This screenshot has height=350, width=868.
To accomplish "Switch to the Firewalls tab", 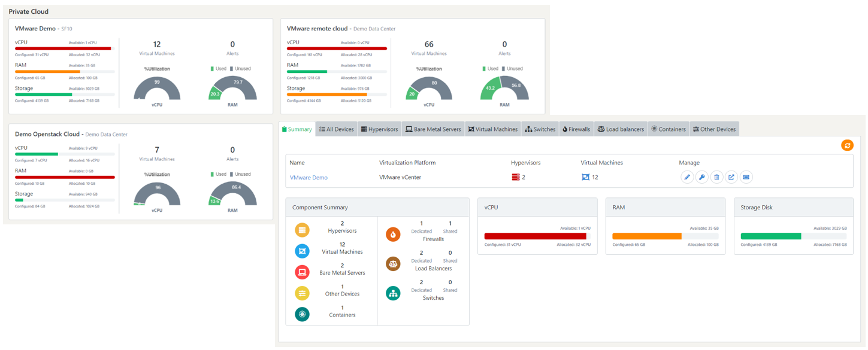I will coord(576,129).
